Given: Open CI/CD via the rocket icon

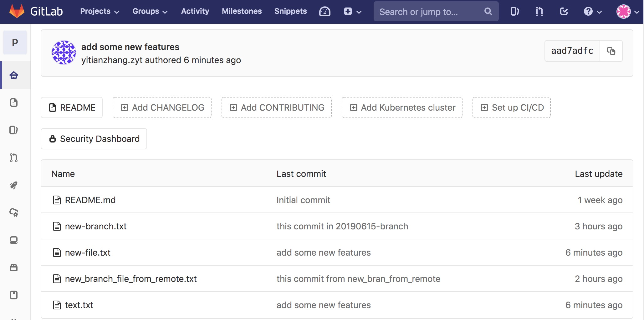Looking at the screenshot, I should tap(14, 185).
